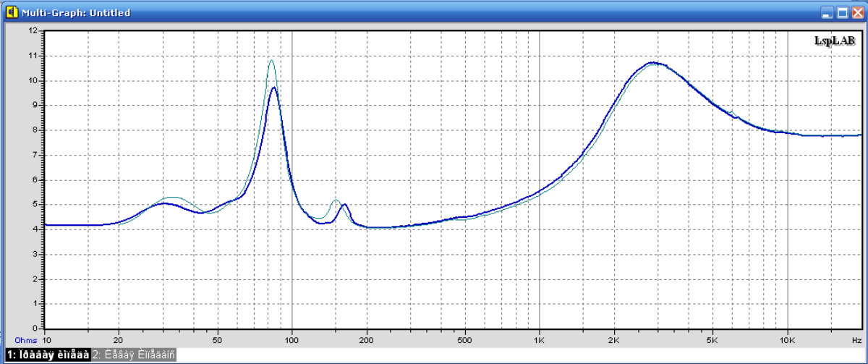Click the 'Ohms' axis unit label
868x364 pixels.
(x=26, y=339)
